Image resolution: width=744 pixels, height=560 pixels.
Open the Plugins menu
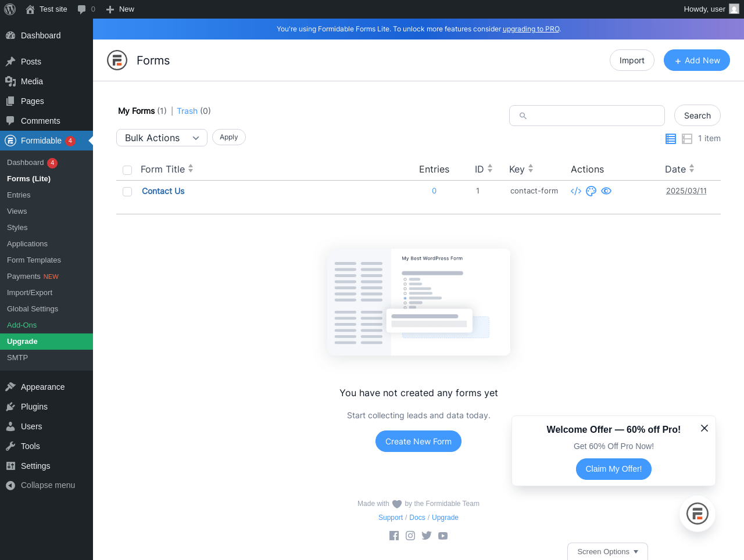46,407
